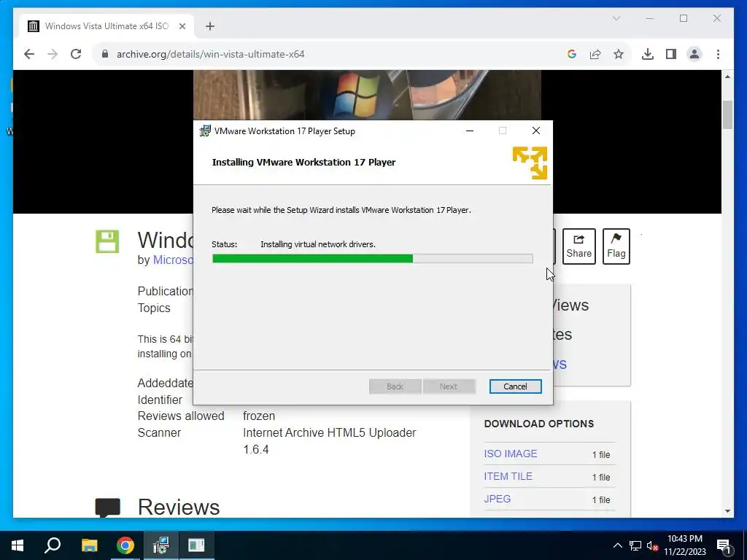
Task: Click the page's vertical scrollbar thumb
Action: pyautogui.click(x=727, y=114)
